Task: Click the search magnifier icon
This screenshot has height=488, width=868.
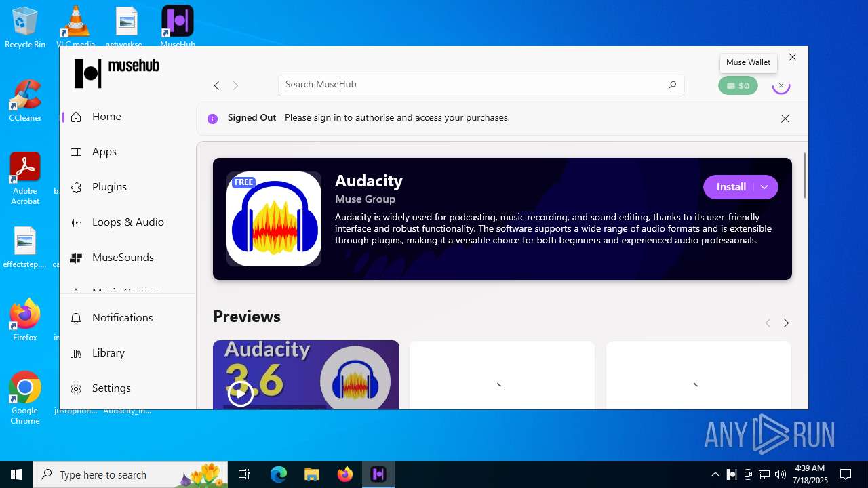Action: (672, 85)
